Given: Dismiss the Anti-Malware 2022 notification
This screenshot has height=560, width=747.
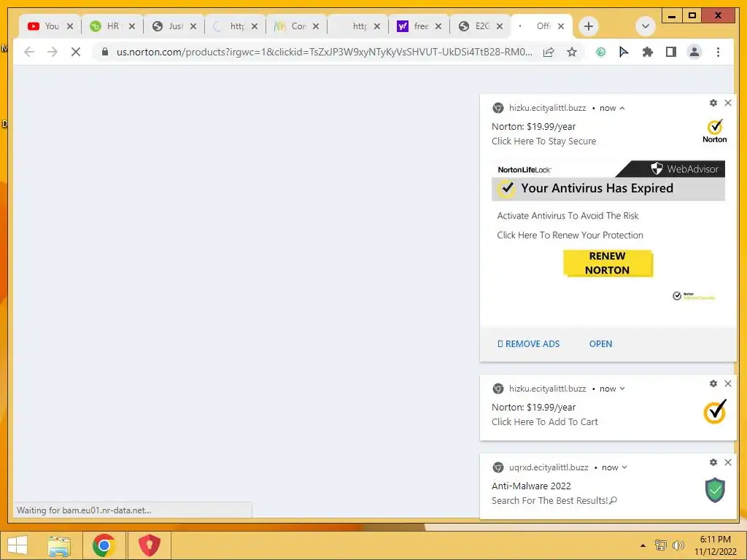Looking at the screenshot, I should (x=728, y=462).
